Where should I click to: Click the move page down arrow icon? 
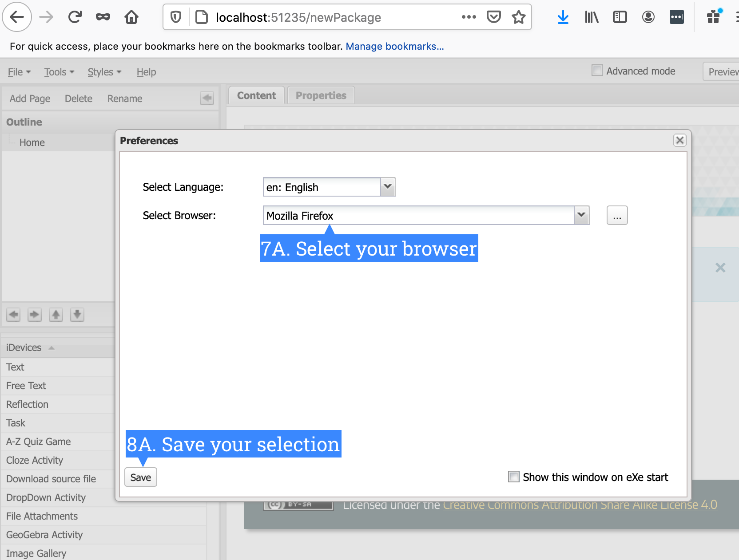tap(77, 315)
